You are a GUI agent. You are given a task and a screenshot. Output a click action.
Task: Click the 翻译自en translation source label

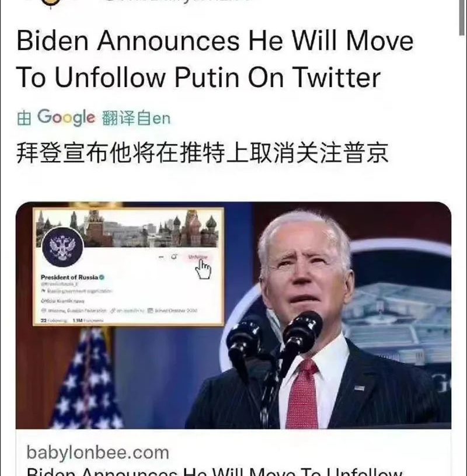tap(136, 118)
